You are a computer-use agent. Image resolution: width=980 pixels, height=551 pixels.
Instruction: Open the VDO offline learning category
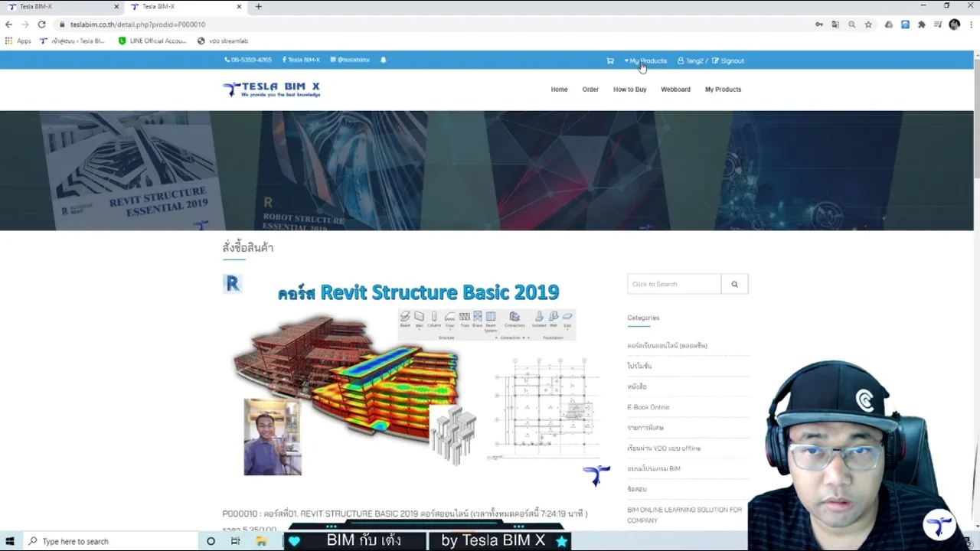[664, 448]
